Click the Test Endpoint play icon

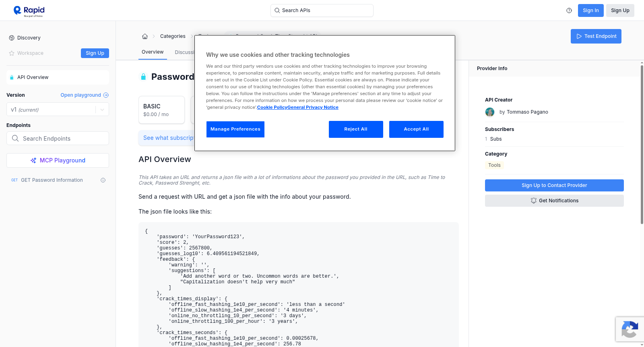[x=579, y=36]
